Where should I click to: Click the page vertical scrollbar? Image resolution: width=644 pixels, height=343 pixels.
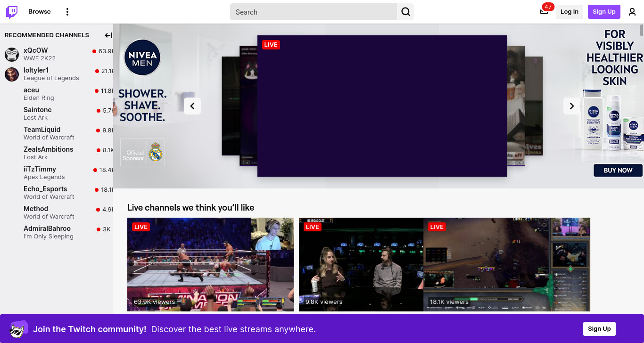coord(642,30)
